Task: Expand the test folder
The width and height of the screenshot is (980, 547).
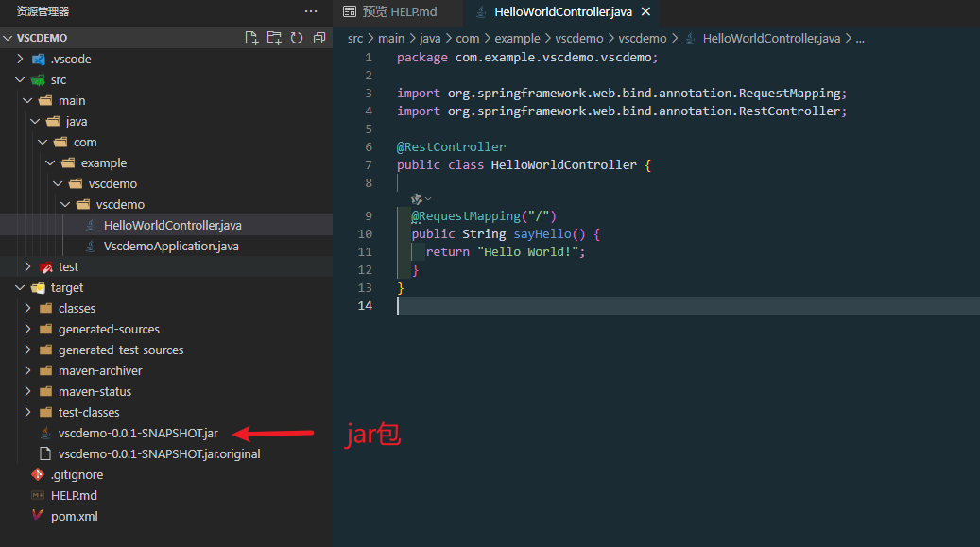Action: [x=27, y=266]
